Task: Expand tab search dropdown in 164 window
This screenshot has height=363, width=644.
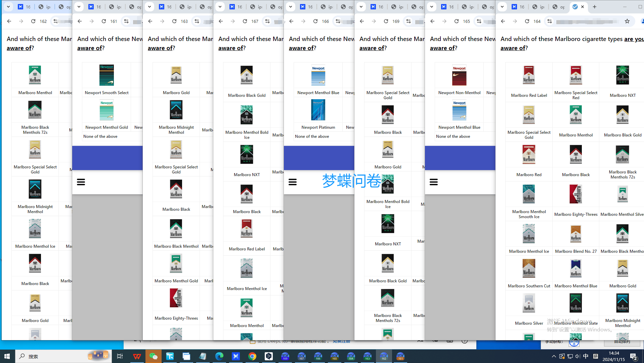Action: (502, 7)
